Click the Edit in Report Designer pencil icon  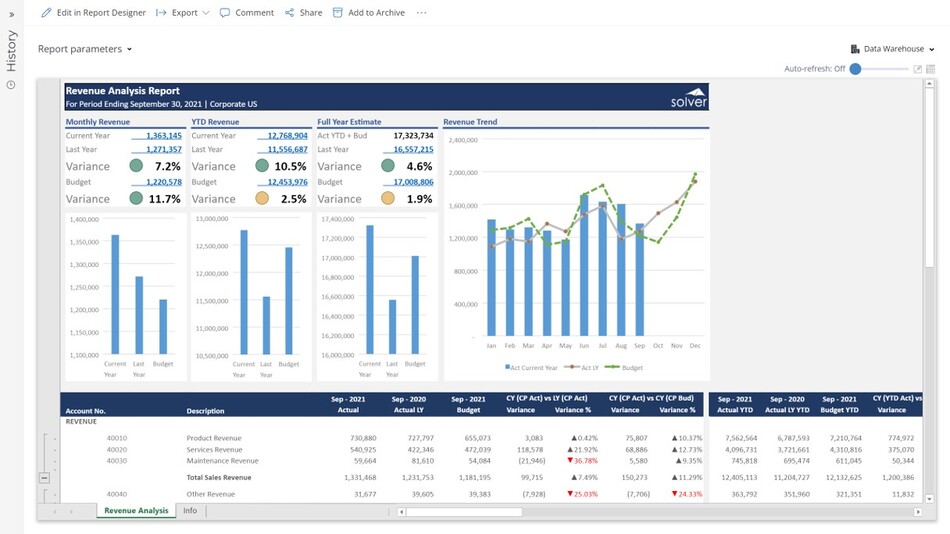[46, 13]
